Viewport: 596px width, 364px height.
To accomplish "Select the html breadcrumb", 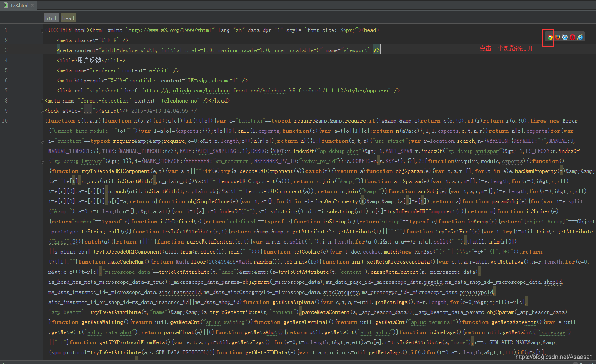I will point(51,18).
